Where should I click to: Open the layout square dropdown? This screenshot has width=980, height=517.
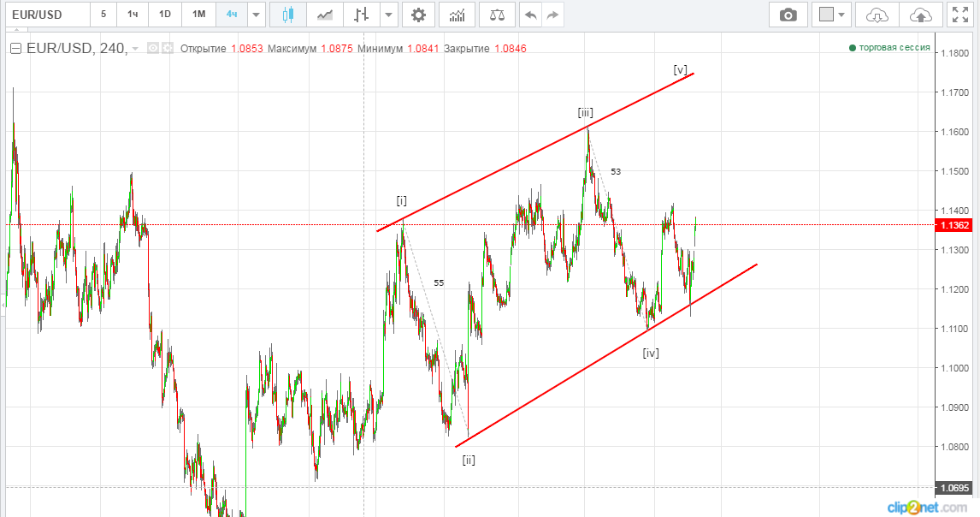coord(832,15)
